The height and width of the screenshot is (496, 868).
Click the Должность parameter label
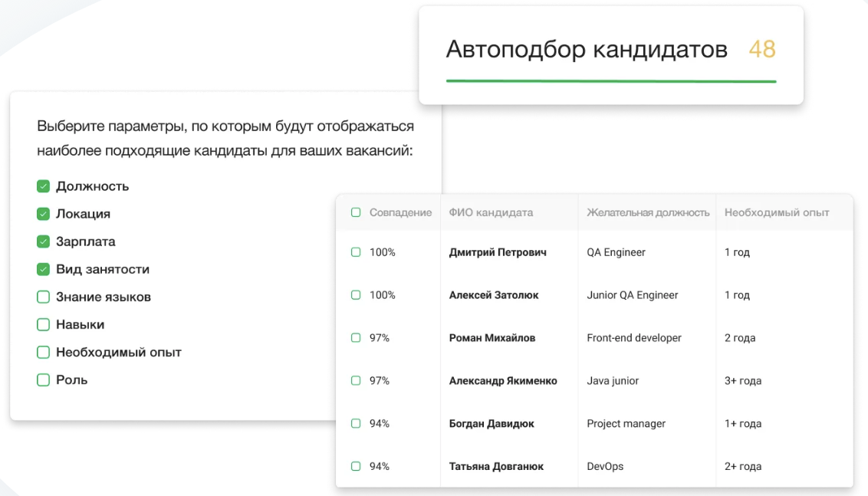pos(93,186)
